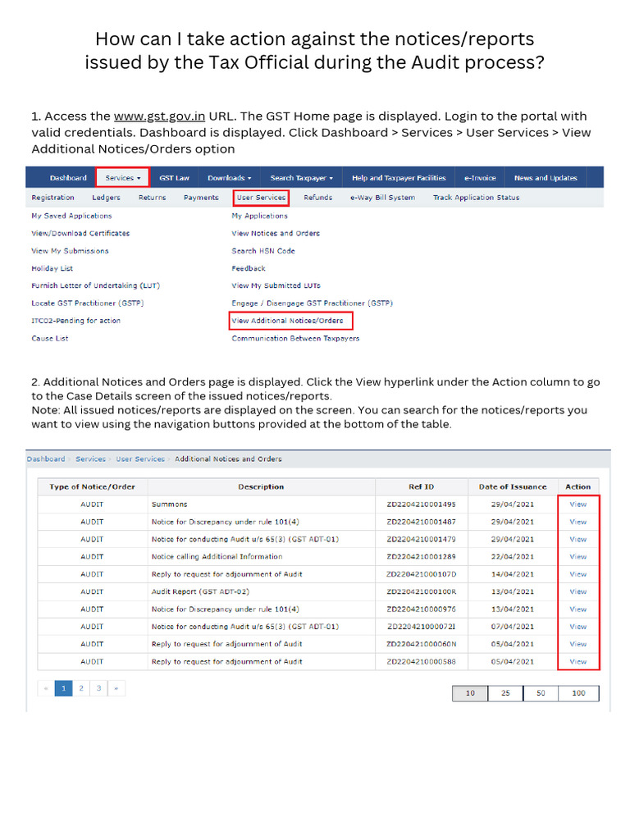The image size is (630, 840).
Task: Click the Type of Notice/Order header
Action: [x=92, y=487]
